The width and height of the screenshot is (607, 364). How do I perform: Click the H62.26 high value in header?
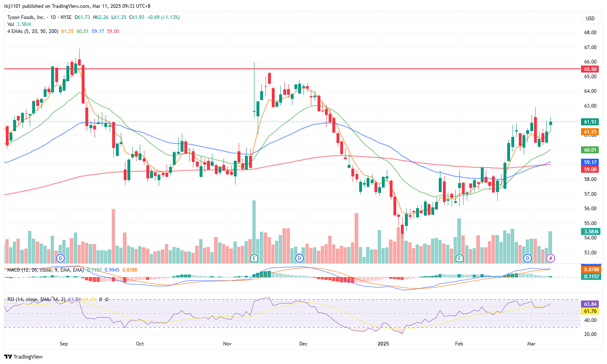(x=101, y=17)
